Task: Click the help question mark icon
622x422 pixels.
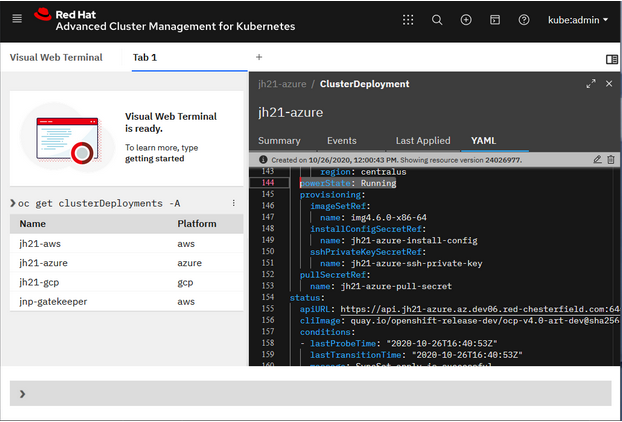Action: tap(524, 19)
